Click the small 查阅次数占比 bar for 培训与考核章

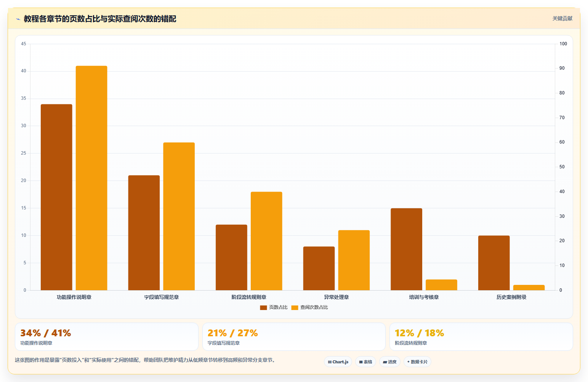click(441, 285)
